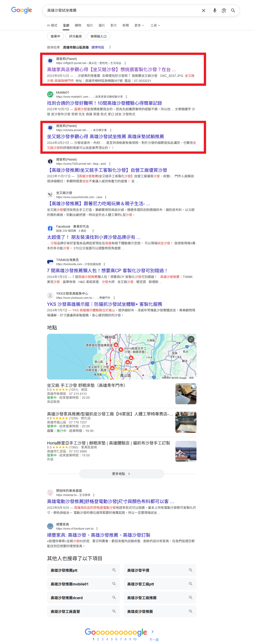Open options menu for Mobile01 result
Image resolution: width=254 pixels, height=644 pixels.
126,97
